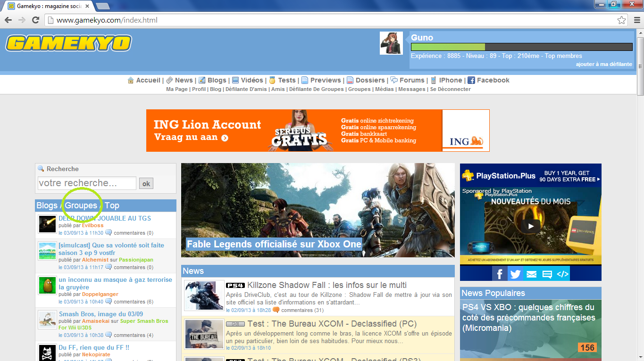644x361 pixels.
Task: Click the browser forward arrow
Action: click(22, 20)
